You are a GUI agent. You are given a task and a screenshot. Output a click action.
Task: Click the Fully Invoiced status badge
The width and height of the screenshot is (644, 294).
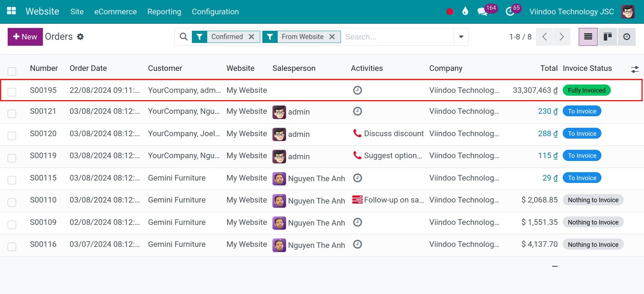[587, 90]
